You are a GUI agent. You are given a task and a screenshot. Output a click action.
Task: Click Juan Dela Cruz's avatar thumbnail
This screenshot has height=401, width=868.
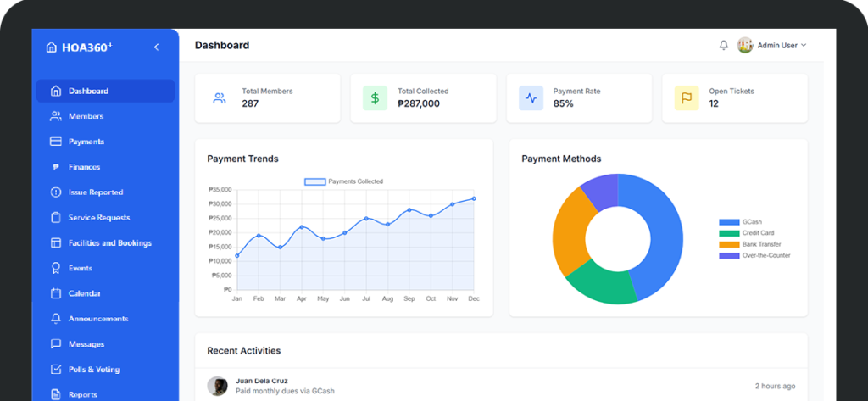point(218,386)
